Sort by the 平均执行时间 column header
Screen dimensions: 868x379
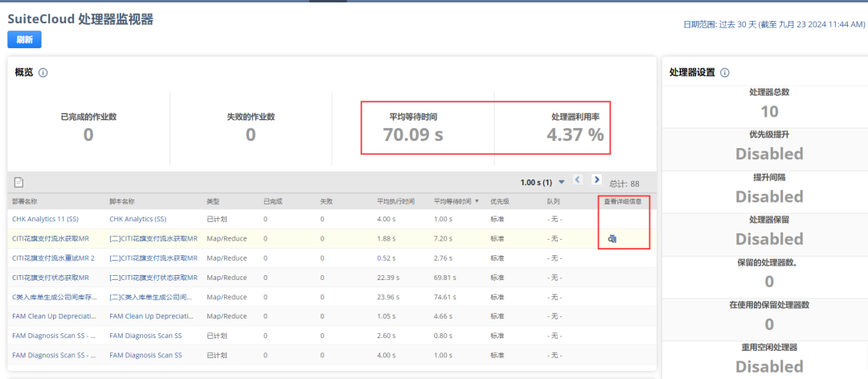pos(395,201)
